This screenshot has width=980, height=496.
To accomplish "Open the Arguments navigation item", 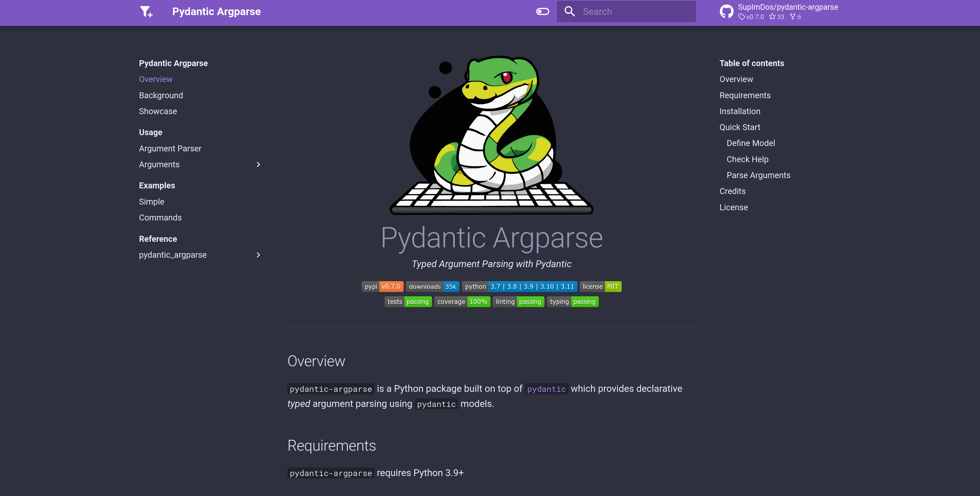I will [159, 164].
